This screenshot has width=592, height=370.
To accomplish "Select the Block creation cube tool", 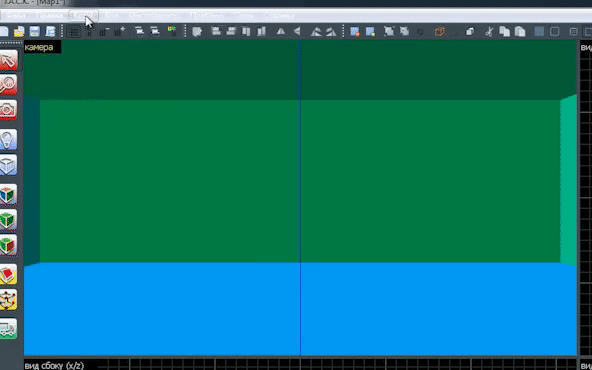I will pos(8,165).
